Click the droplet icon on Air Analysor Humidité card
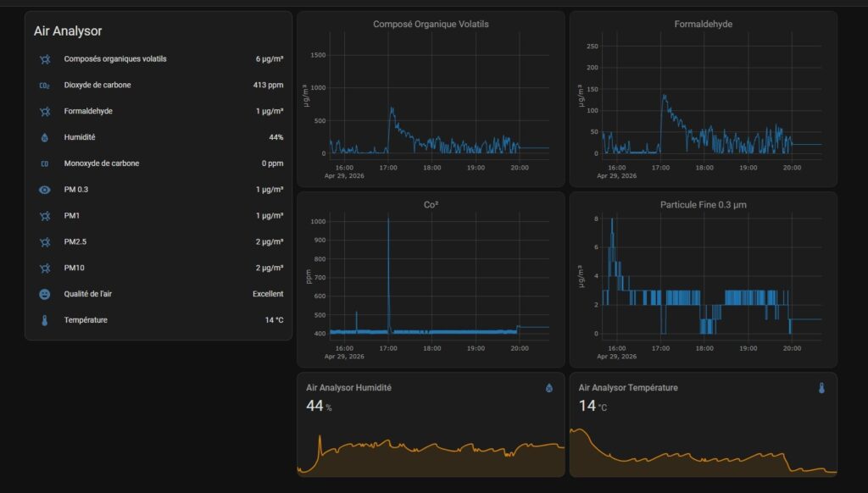Image resolution: width=868 pixels, height=493 pixels. (x=549, y=388)
